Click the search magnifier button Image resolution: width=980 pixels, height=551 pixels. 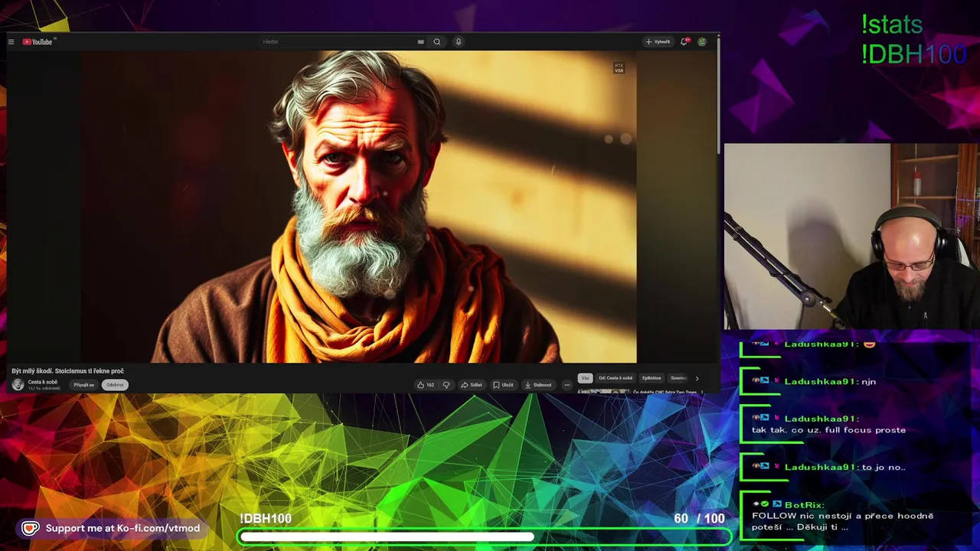click(x=437, y=42)
